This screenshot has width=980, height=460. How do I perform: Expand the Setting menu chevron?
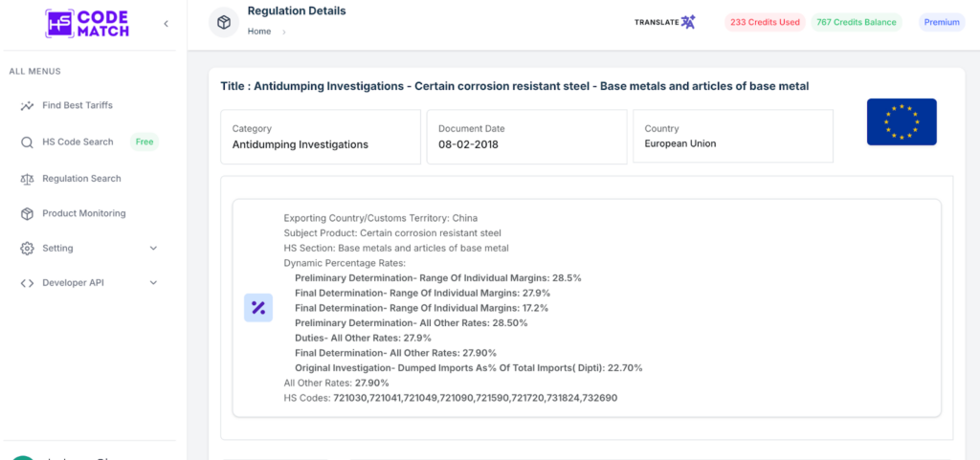(154, 249)
